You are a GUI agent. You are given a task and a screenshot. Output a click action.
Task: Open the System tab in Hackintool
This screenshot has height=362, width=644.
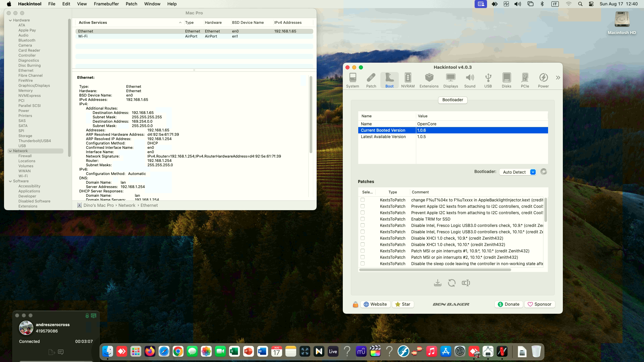[x=353, y=80]
